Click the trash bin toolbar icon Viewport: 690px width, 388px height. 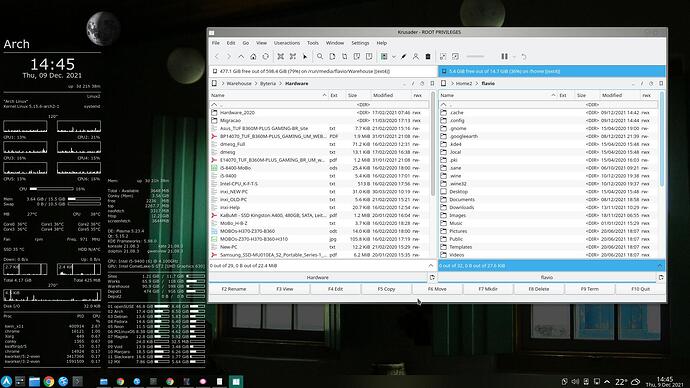pos(428,57)
